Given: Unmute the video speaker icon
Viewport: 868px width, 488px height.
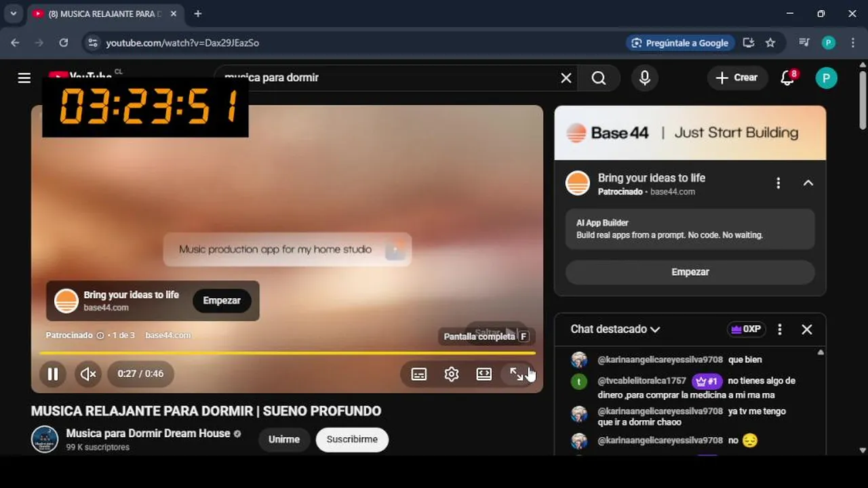Looking at the screenshot, I should (x=88, y=373).
